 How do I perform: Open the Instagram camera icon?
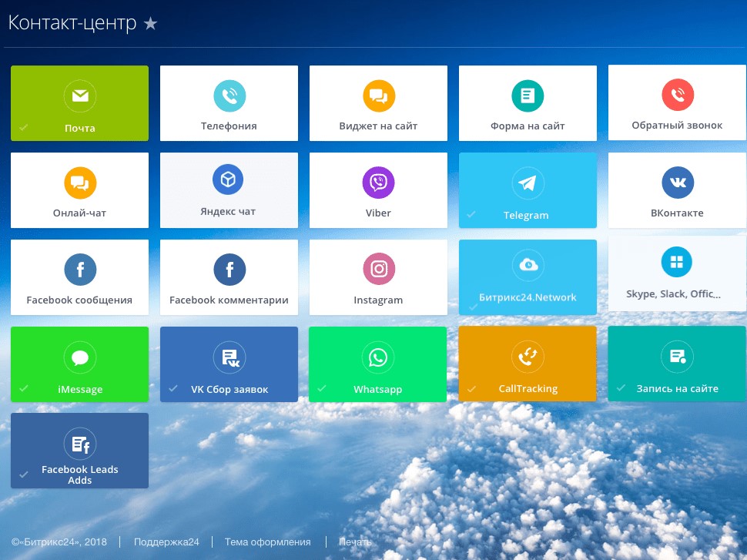tap(378, 270)
